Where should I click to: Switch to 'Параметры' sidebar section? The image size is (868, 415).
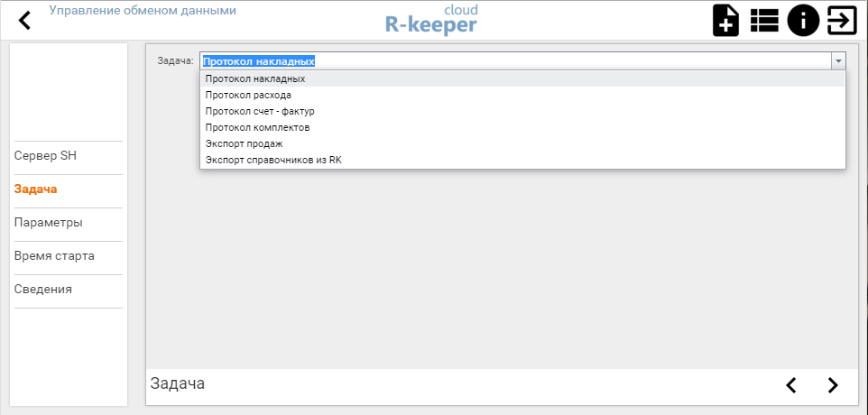[x=49, y=222]
